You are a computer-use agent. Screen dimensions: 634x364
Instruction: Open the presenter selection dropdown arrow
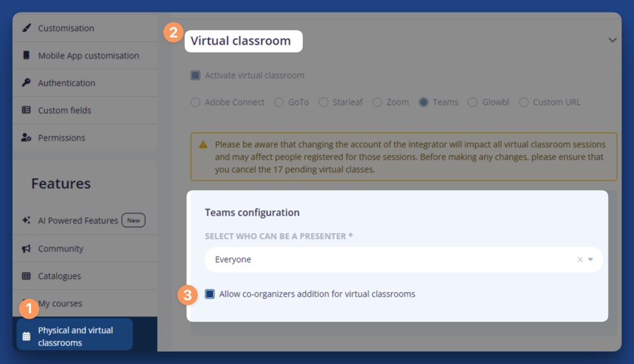(591, 260)
